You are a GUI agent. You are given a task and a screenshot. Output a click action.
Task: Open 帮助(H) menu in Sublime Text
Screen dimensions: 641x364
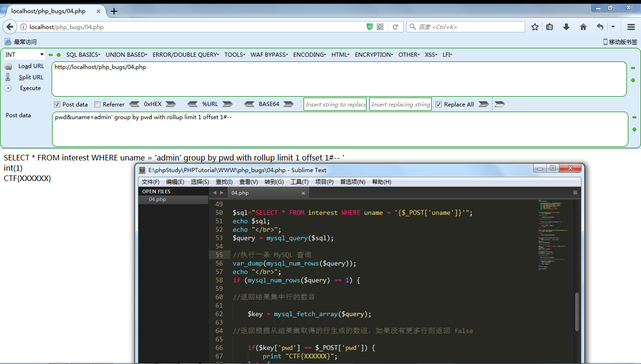pyautogui.click(x=382, y=182)
